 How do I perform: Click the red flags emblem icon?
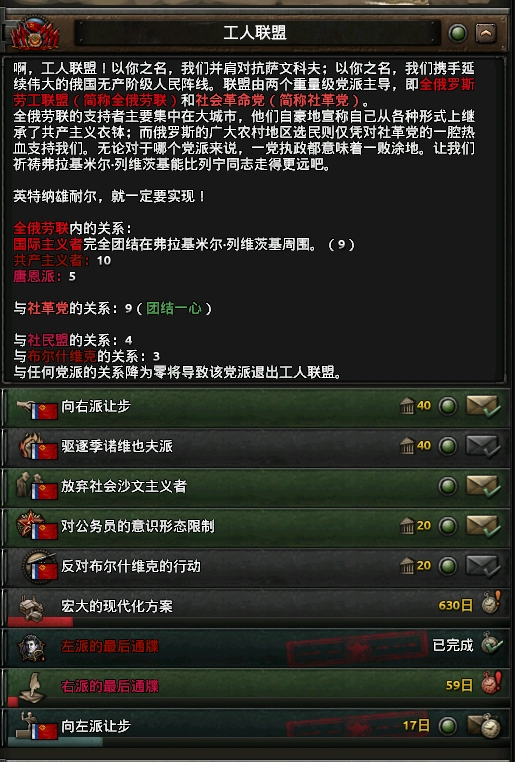34,33
